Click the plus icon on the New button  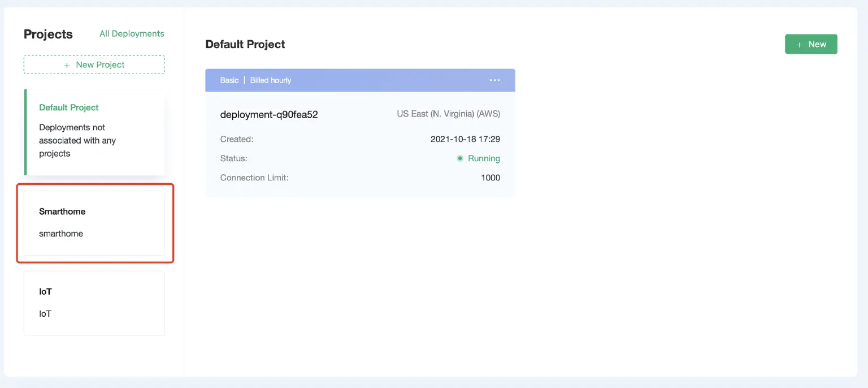(799, 44)
